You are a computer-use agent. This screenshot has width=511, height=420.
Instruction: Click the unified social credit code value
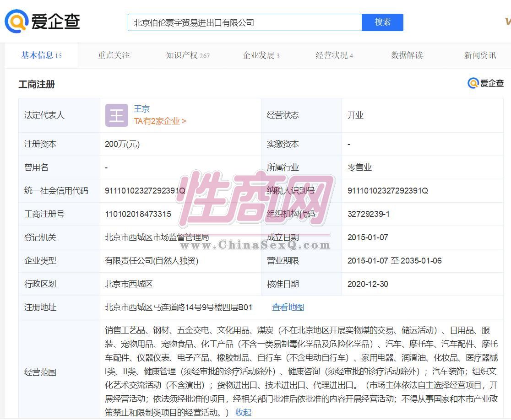(145, 191)
